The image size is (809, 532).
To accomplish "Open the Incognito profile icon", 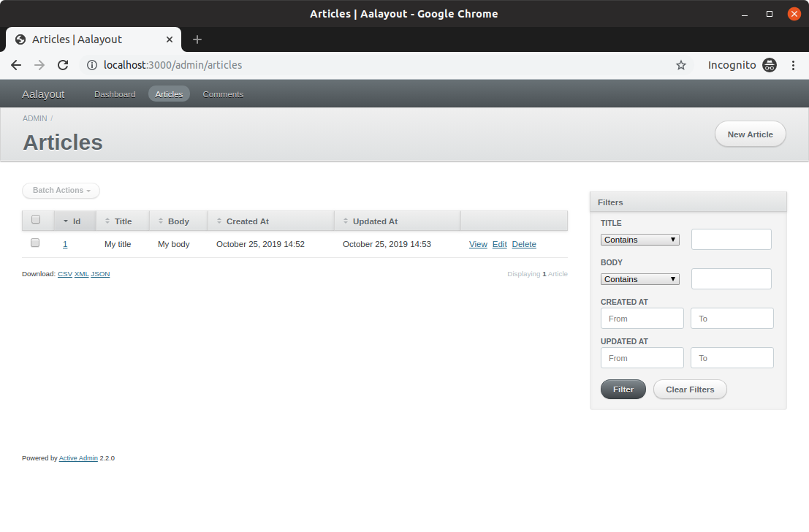I will click(x=770, y=65).
